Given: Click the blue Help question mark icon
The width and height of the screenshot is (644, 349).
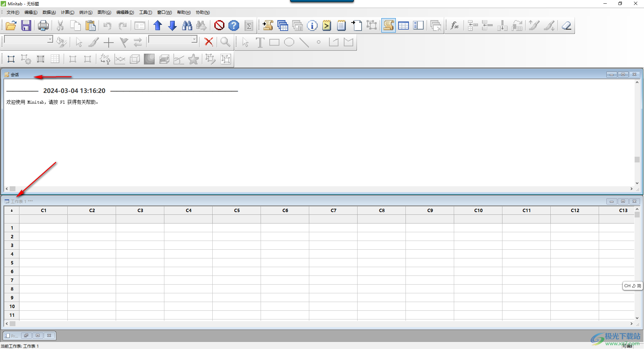Looking at the screenshot, I should (234, 26).
